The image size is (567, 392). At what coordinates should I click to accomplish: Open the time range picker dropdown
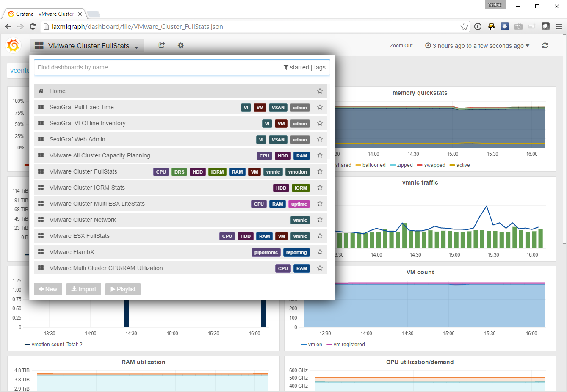click(x=477, y=46)
